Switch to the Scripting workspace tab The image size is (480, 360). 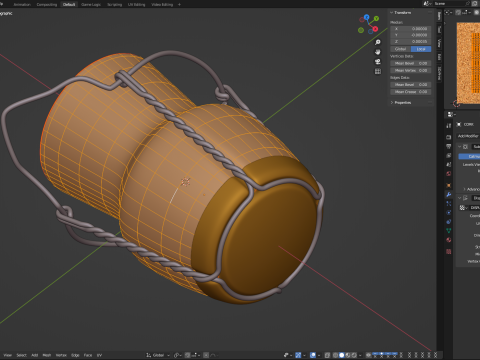114,5
